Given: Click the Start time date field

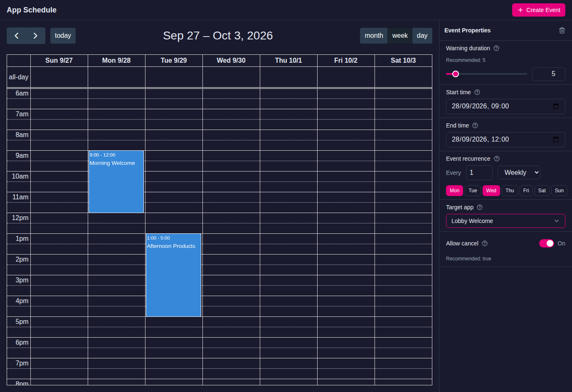Looking at the screenshot, I should point(505,106).
